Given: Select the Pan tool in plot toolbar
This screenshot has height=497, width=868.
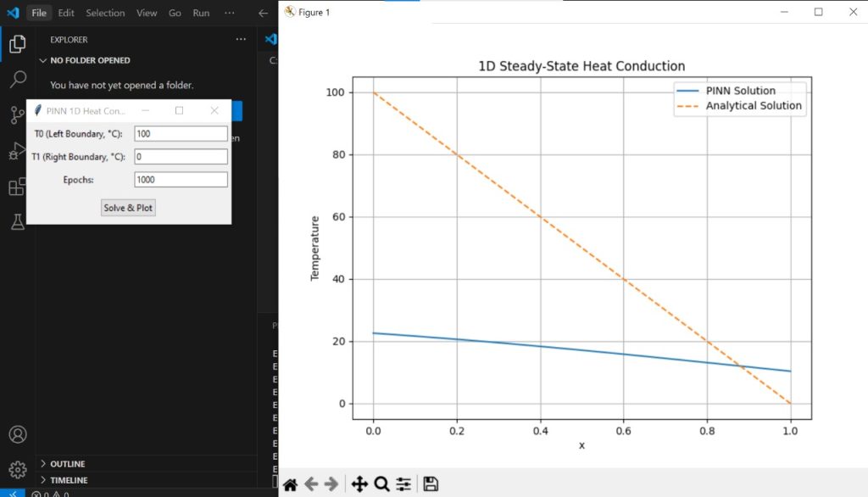Looking at the screenshot, I should [x=359, y=484].
